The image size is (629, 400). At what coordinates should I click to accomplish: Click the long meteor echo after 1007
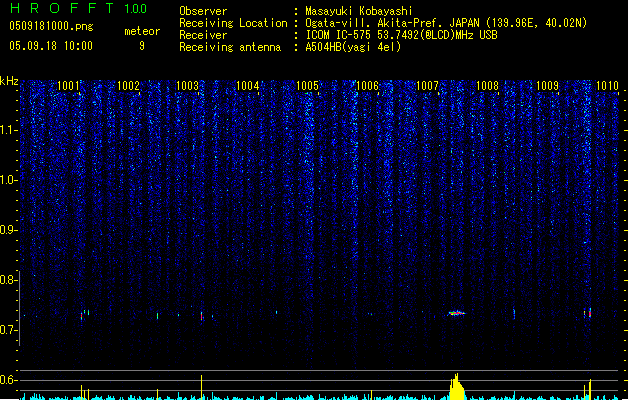[x=457, y=313]
